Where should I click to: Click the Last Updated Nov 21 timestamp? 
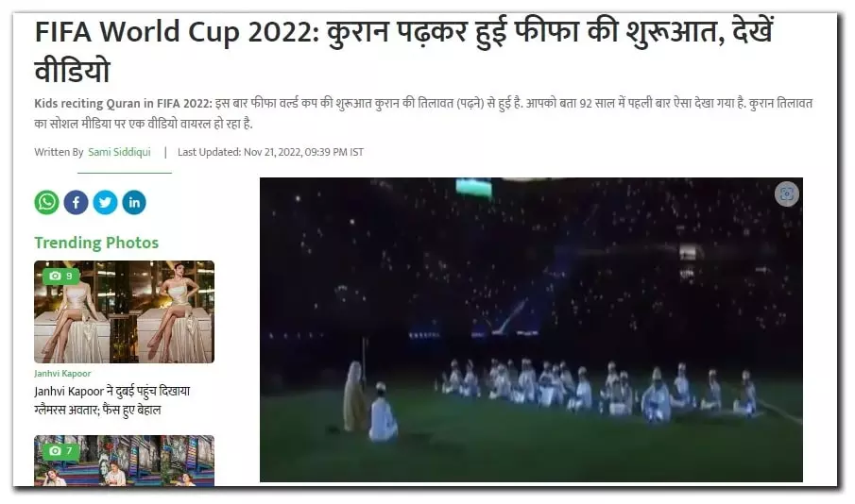coord(270,152)
